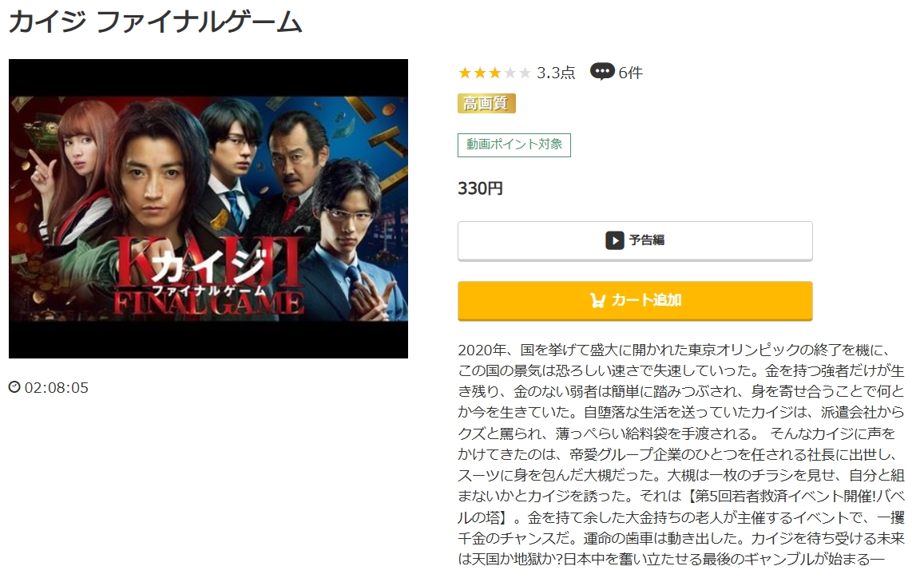Viewport: 924px width, 582px height.
Task: Click the third gold star
Action: click(x=495, y=73)
